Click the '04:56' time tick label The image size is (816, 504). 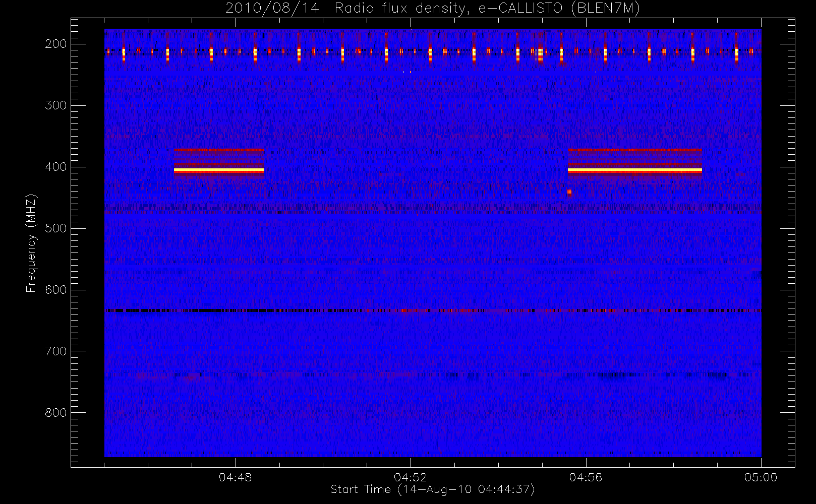click(586, 477)
